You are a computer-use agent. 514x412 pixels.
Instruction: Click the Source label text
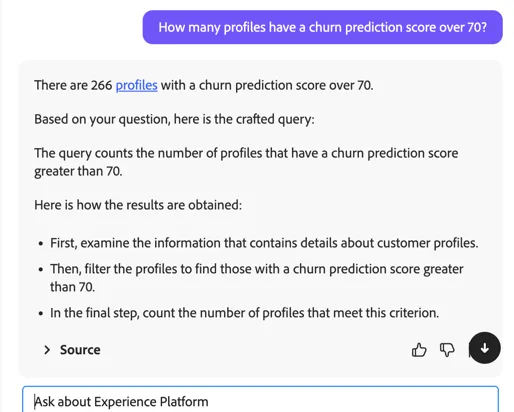click(80, 350)
